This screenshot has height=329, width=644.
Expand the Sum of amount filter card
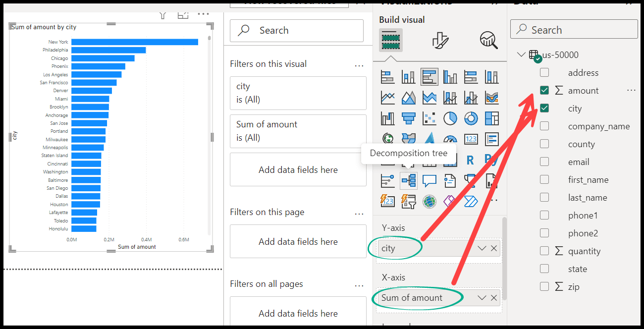point(298,131)
